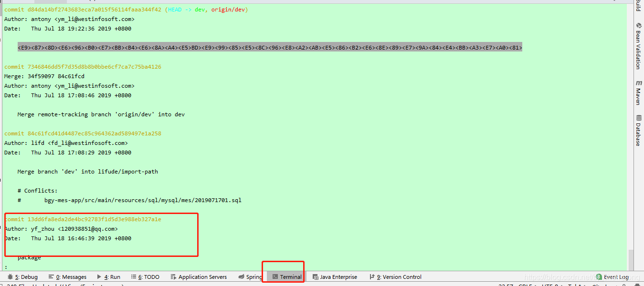Open the 9: Version Control tool window
The height and width of the screenshot is (286, 644).
coord(396,277)
